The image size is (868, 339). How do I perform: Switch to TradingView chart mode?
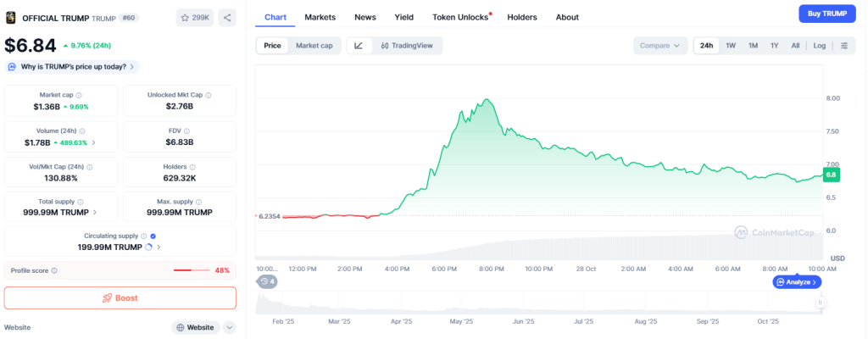pos(407,46)
